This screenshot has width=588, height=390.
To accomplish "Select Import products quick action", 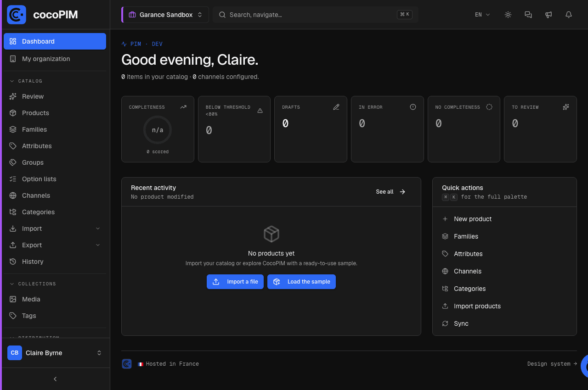I will [x=504, y=306].
